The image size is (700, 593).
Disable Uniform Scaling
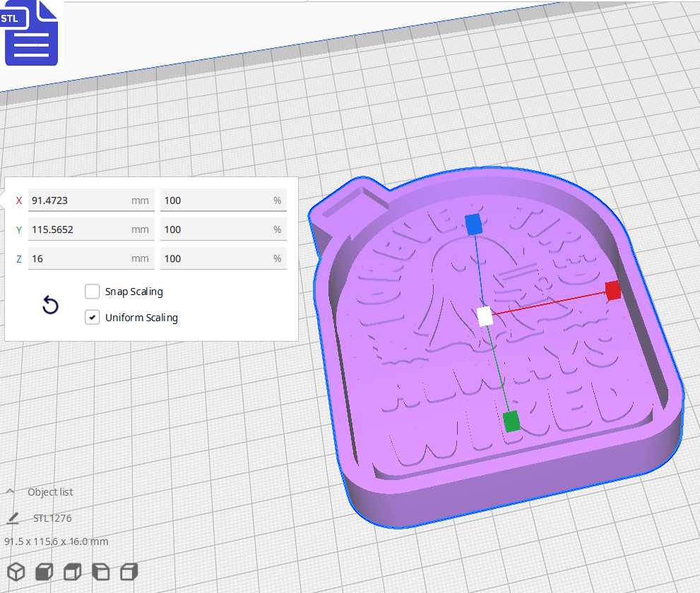click(x=92, y=317)
